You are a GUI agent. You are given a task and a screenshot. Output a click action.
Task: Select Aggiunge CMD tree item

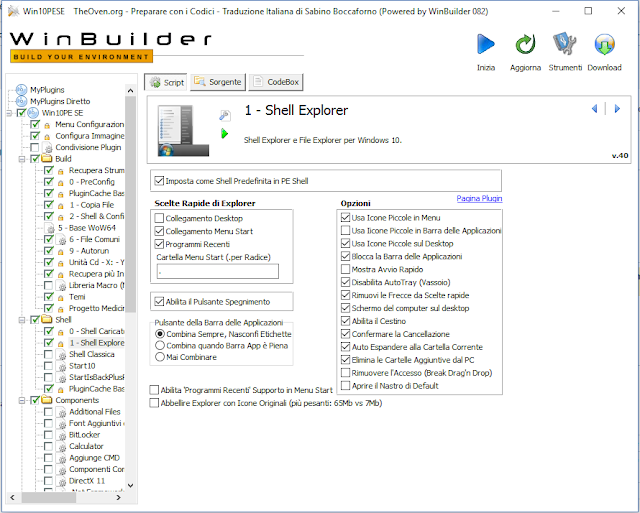(94, 458)
